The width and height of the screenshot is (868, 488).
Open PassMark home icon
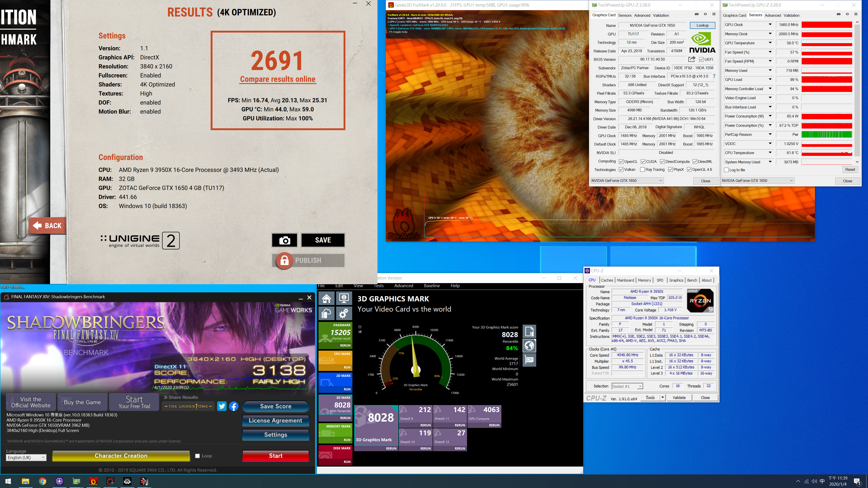[326, 299]
